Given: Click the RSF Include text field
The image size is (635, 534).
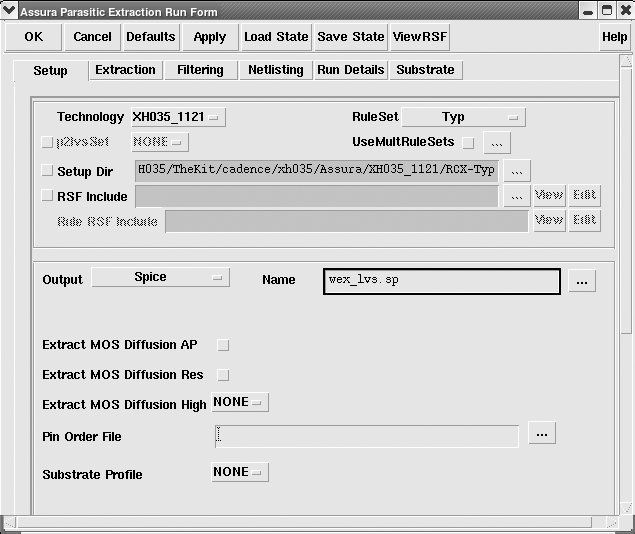Looking at the screenshot, I should 317,196.
